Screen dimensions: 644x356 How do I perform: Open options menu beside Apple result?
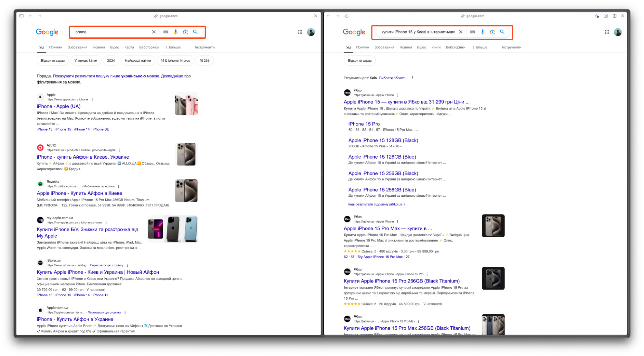tap(92, 99)
